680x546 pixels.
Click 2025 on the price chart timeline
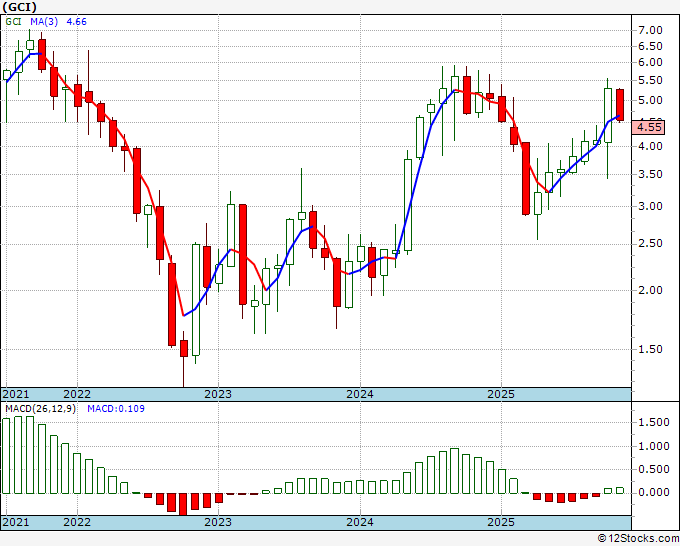[501, 394]
